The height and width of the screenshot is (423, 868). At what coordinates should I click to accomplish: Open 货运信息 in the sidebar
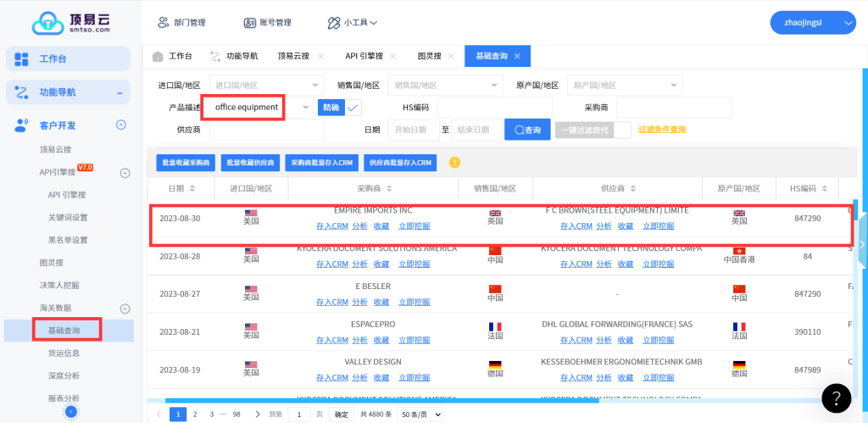pos(64,353)
